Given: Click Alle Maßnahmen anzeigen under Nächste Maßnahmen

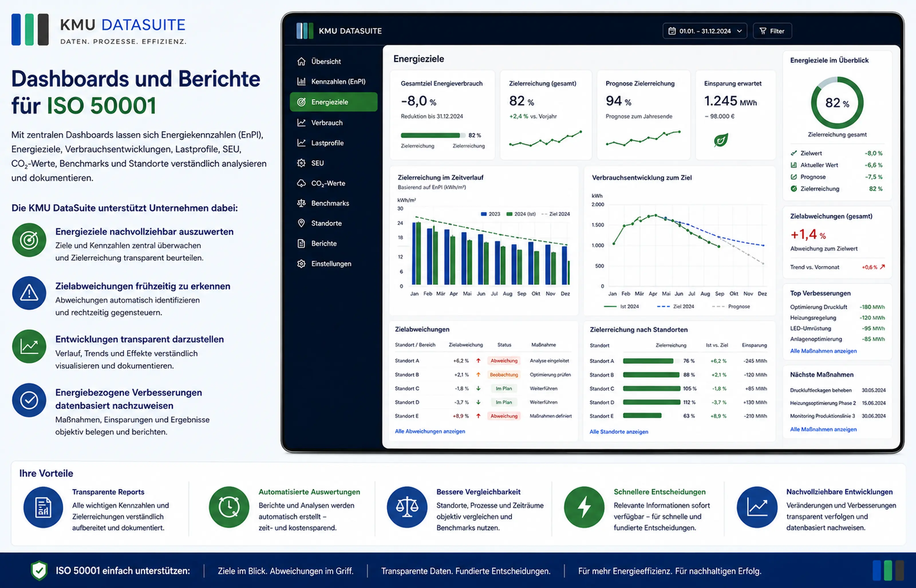Looking at the screenshot, I should (x=823, y=429).
